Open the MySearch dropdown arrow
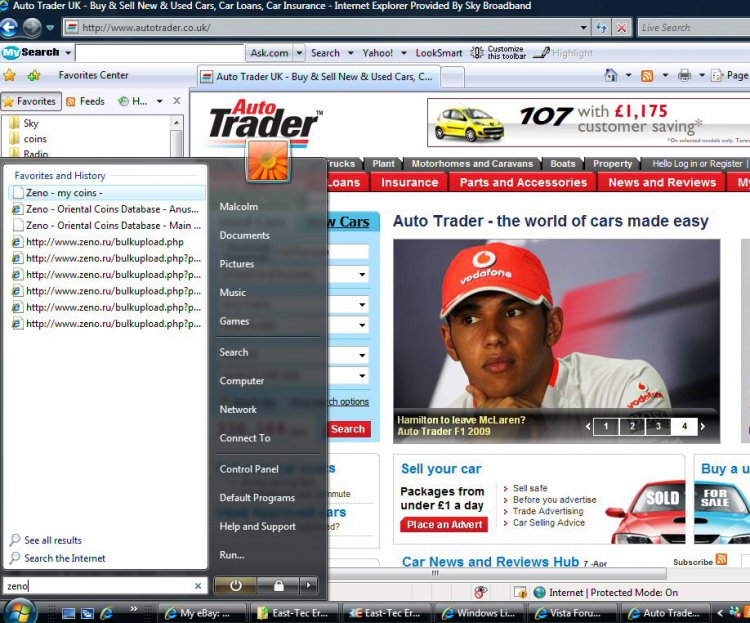Image resolution: width=750 pixels, height=623 pixels. point(68,53)
